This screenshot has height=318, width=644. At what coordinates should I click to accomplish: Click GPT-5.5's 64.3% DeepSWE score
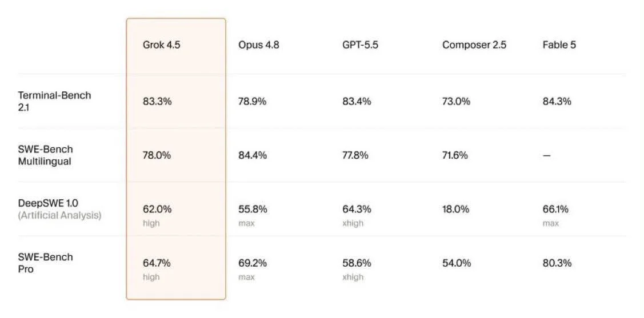point(357,210)
